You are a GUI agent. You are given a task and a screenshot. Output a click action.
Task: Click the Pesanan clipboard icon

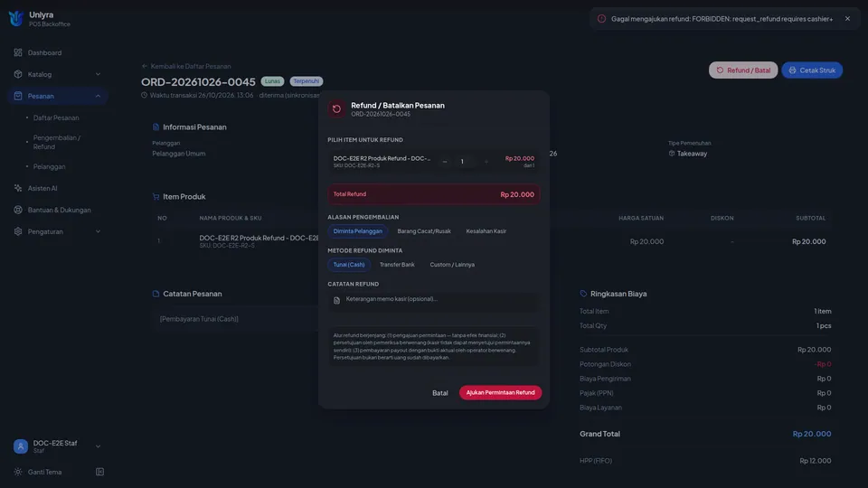(x=18, y=96)
